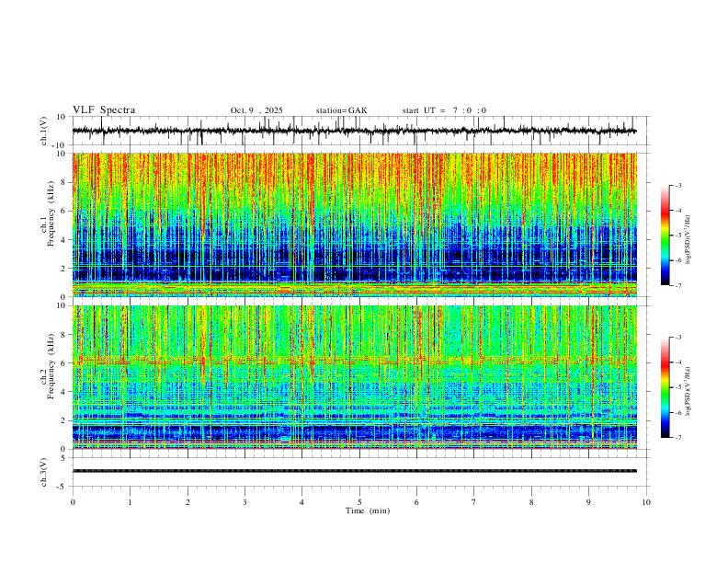The height and width of the screenshot is (563, 728).
Task: Click the "VLF Spectra" title text
Action: click(104, 110)
